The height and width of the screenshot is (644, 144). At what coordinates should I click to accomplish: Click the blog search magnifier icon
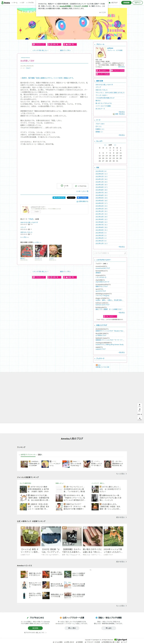[125, 253]
